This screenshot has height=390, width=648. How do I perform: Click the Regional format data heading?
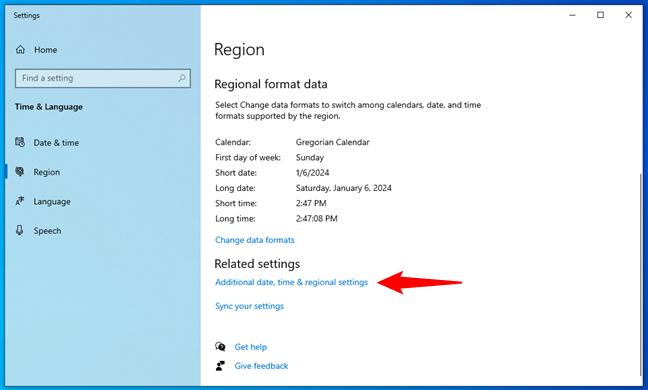coord(271,84)
